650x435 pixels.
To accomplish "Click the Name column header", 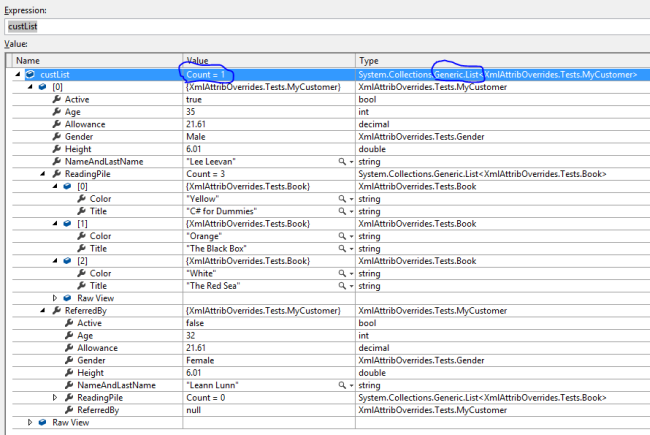I will [97, 61].
